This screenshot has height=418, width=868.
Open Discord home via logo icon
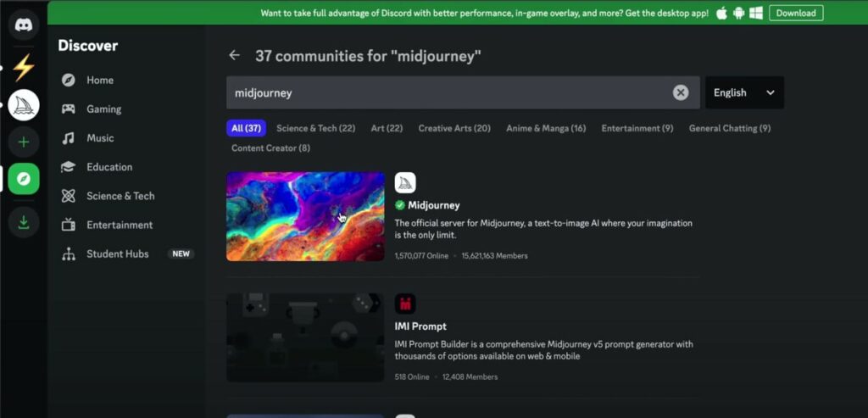click(24, 25)
